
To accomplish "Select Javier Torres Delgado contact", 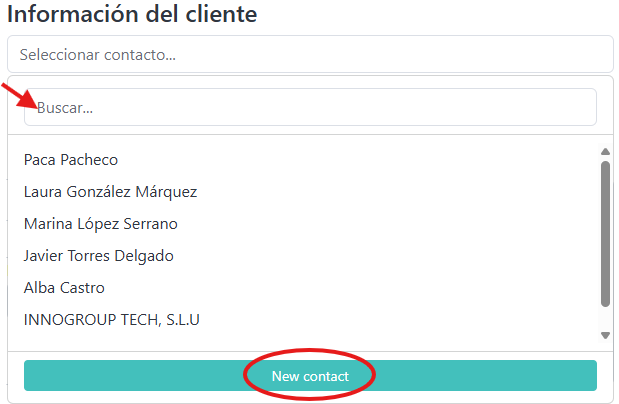I will click(98, 256).
